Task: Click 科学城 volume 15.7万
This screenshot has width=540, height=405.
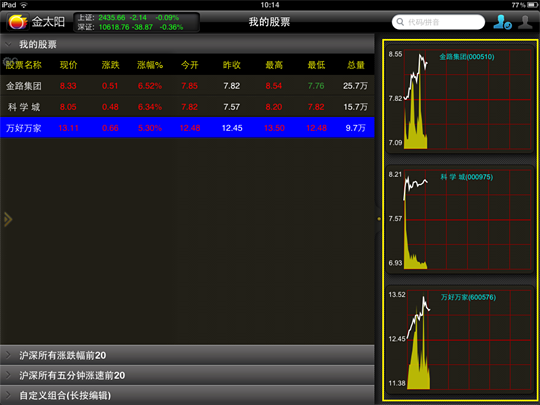Action: (355, 107)
